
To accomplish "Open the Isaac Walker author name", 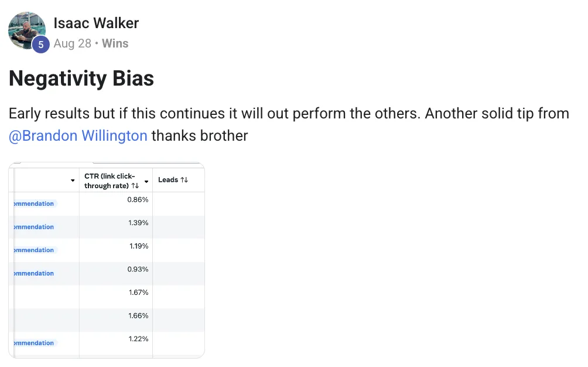I will pos(96,23).
